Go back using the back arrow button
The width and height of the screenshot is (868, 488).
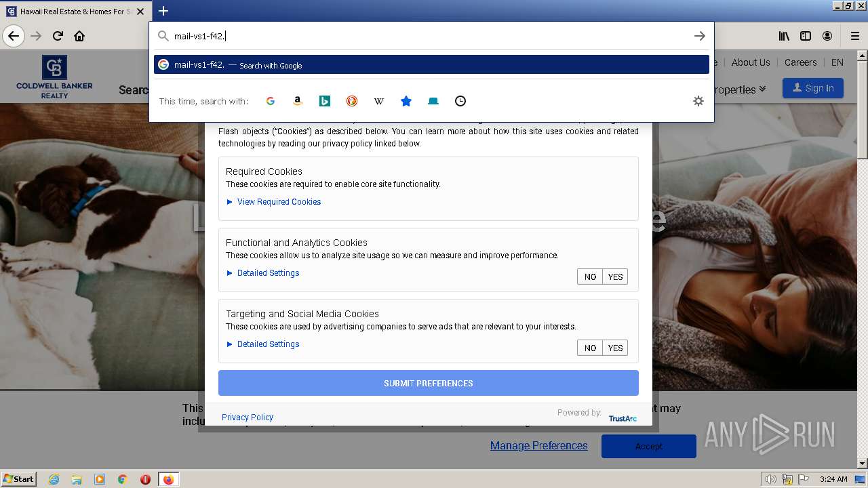14,36
